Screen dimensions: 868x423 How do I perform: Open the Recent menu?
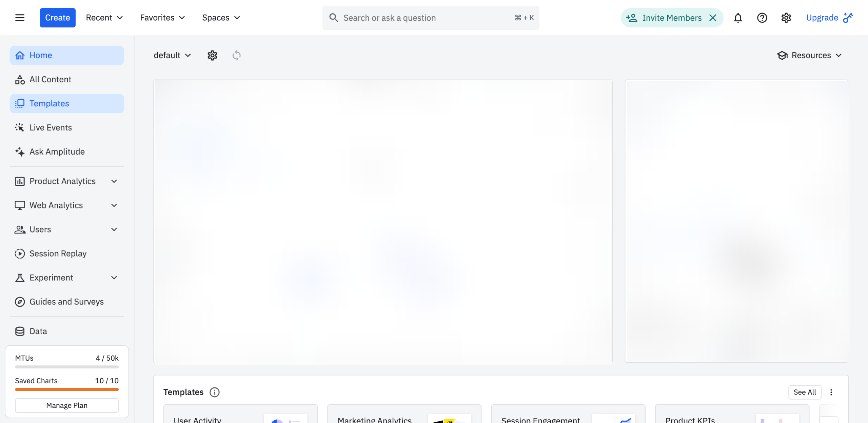[x=104, y=18]
